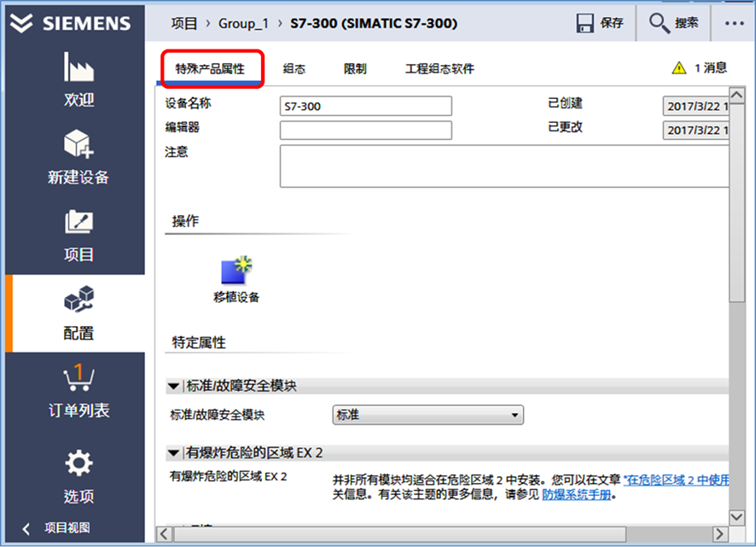Click the horizontal scrollbar right arrow
Viewport: 756px width, 547px height.
coord(720,534)
